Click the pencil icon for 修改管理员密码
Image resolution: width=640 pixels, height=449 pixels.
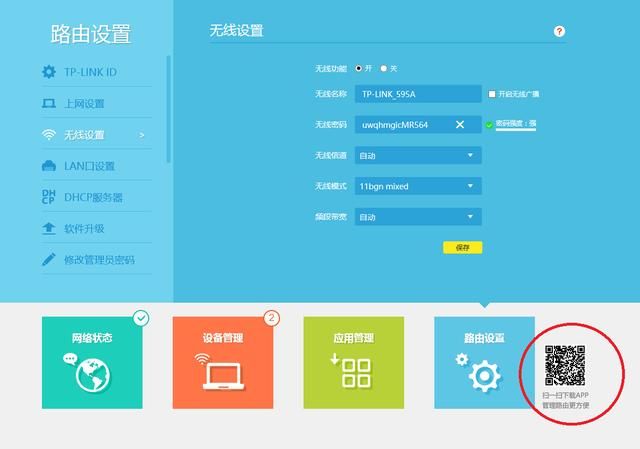(x=49, y=259)
